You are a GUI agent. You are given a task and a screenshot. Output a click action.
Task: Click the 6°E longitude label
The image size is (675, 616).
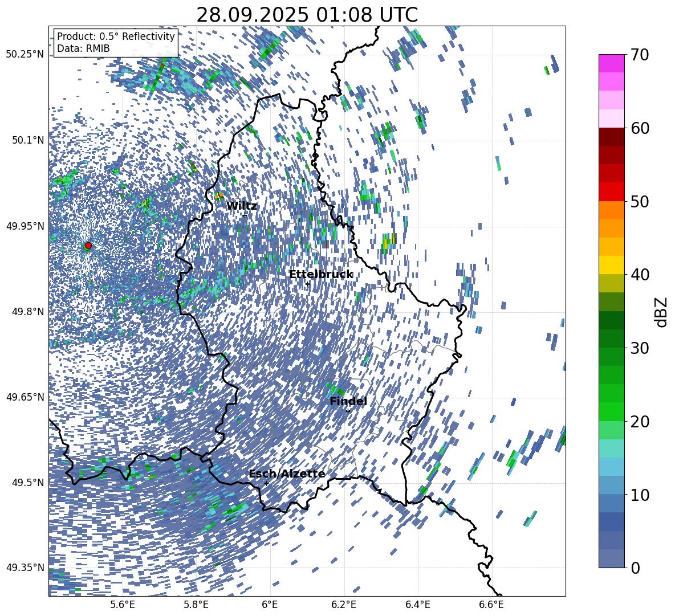click(270, 605)
